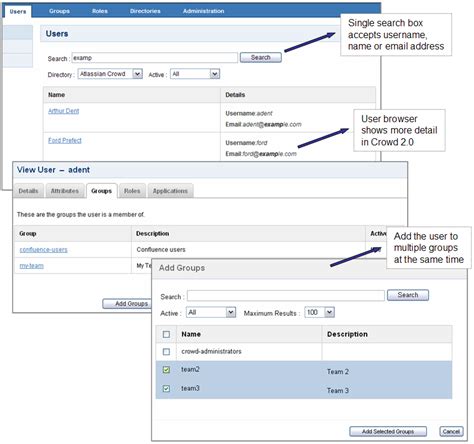The width and height of the screenshot is (474, 444).
Task: Click Add Selected Groups button
Action: pos(388,431)
